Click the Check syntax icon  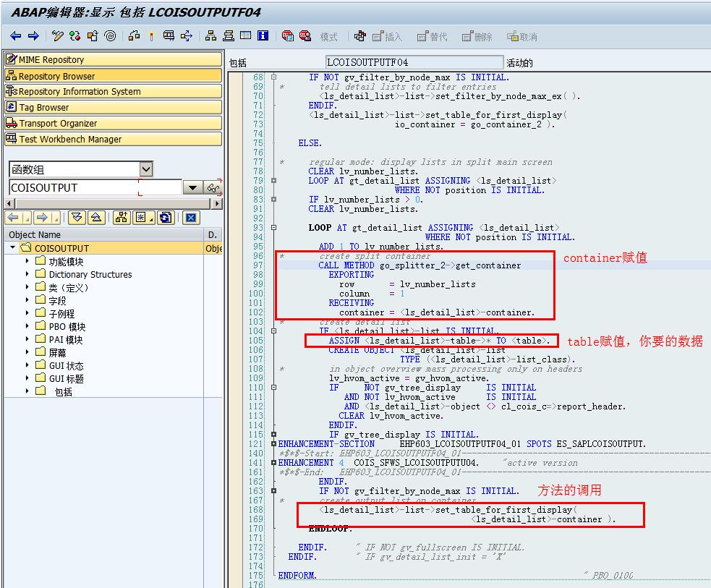click(134, 36)
